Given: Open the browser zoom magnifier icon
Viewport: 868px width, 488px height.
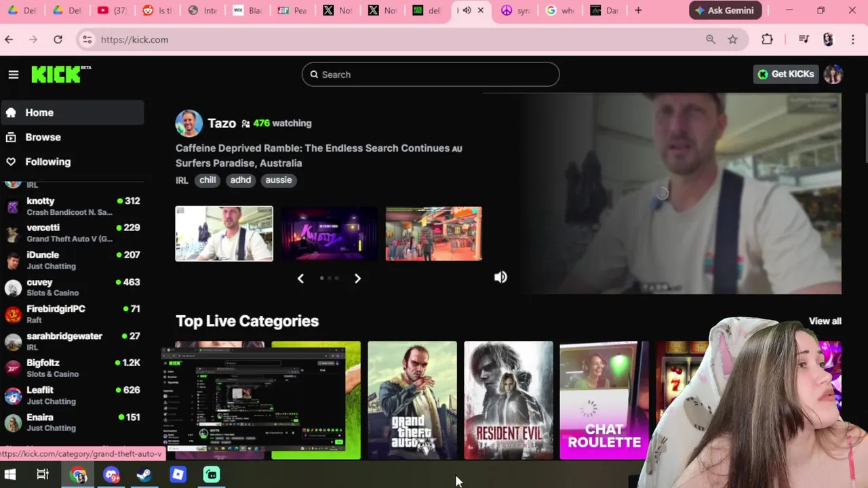Looking at the screenshot, I should 711,39.
